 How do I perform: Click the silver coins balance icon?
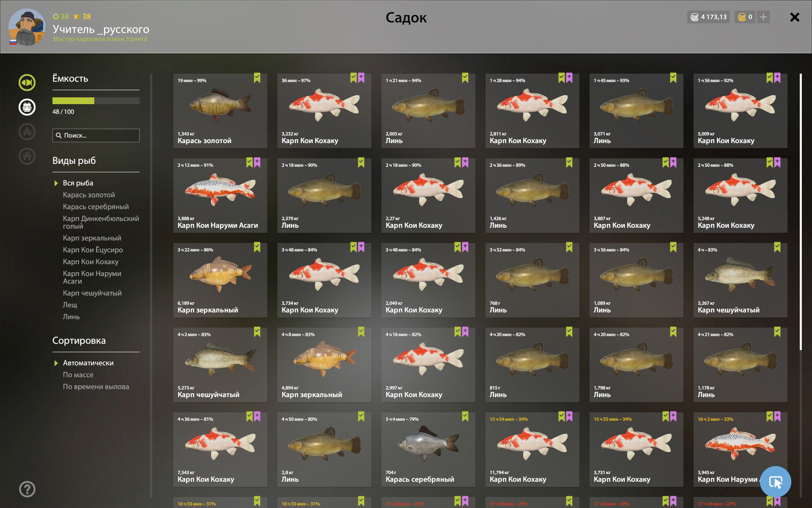(x=694, y=17)
